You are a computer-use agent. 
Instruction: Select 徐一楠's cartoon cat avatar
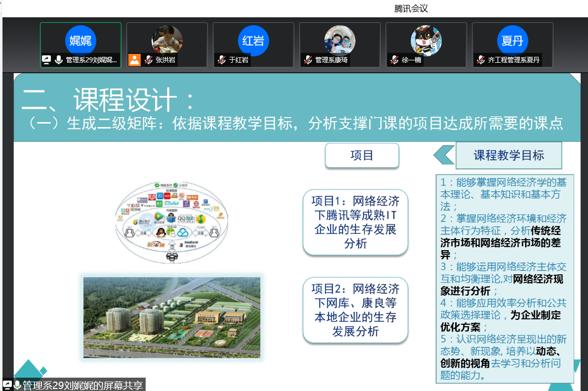pos(426,40)
